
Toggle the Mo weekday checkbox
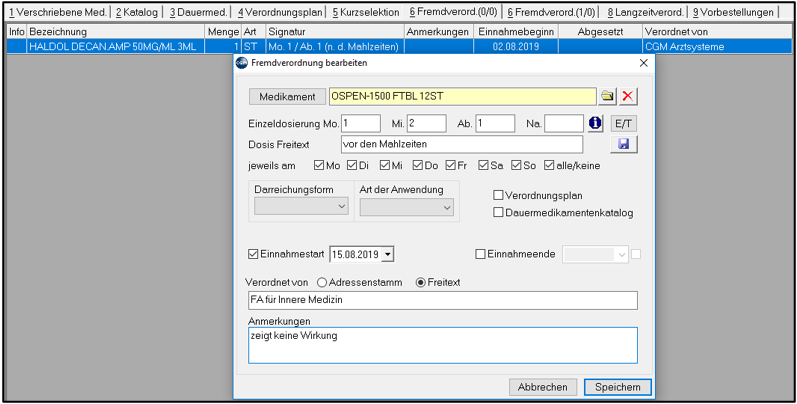point(319,166)
